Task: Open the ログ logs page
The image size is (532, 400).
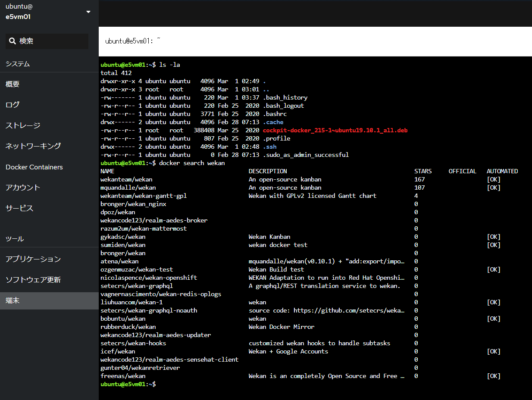Action: (49, 105)
